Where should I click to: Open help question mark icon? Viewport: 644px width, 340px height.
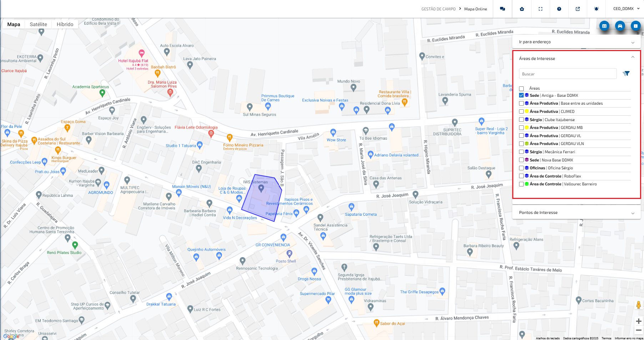(559, 9)
